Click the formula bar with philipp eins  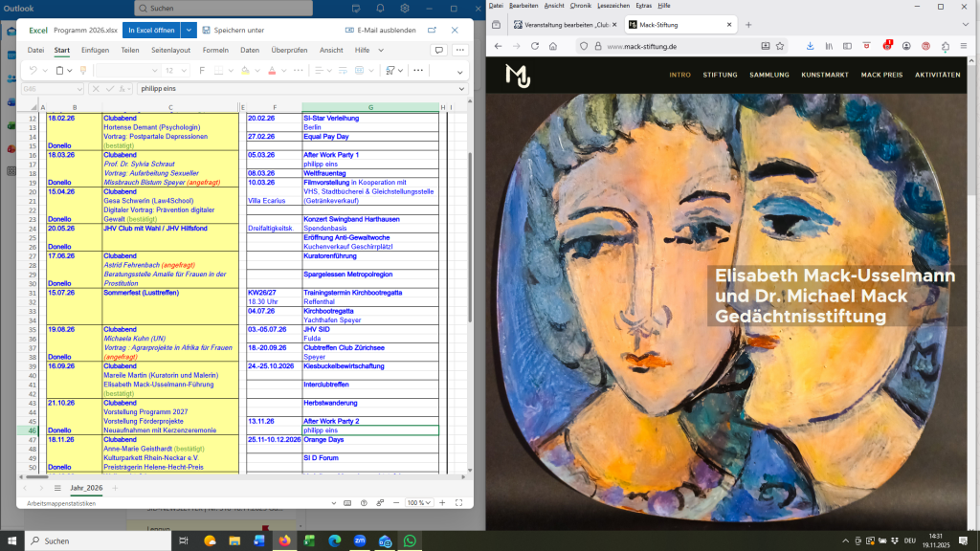coord(297,89)
